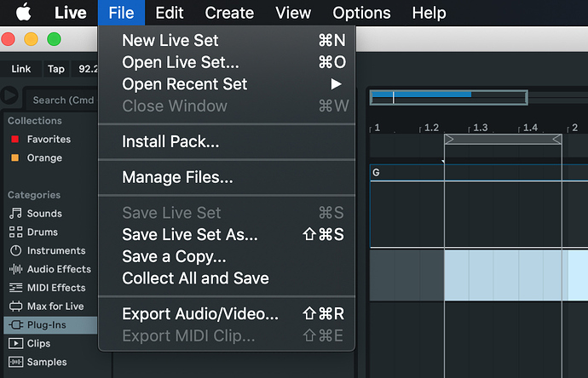Choose New Live Set
Viewport: 588px width, 378px height.
(227, 40)
